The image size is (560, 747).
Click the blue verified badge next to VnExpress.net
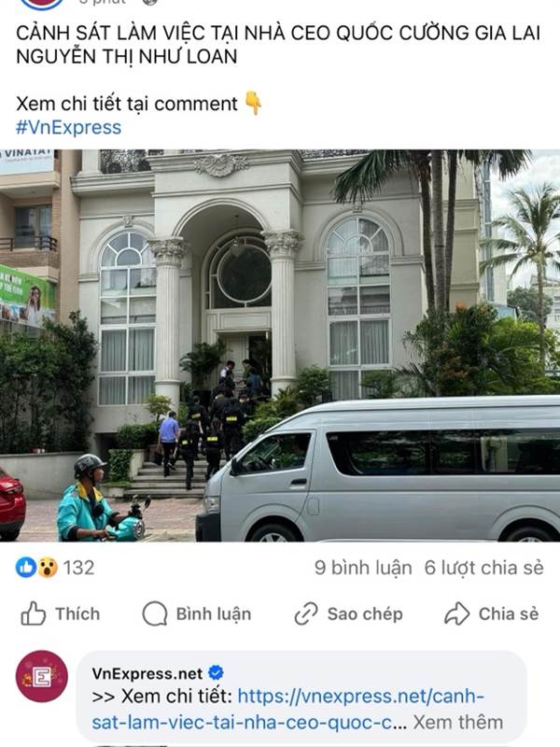(x=216, y=672)
